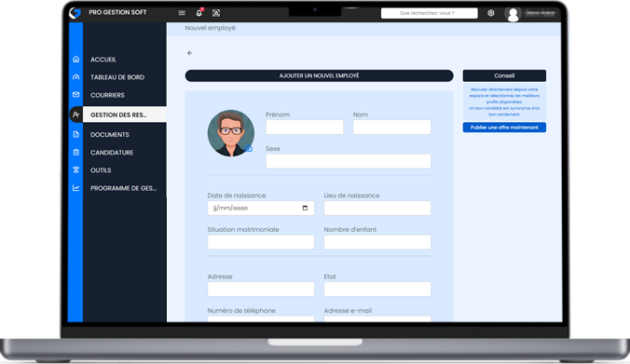This screenshot has width=630, height=364.
Task: Click the Documents file icon
Action: point(75,134)
